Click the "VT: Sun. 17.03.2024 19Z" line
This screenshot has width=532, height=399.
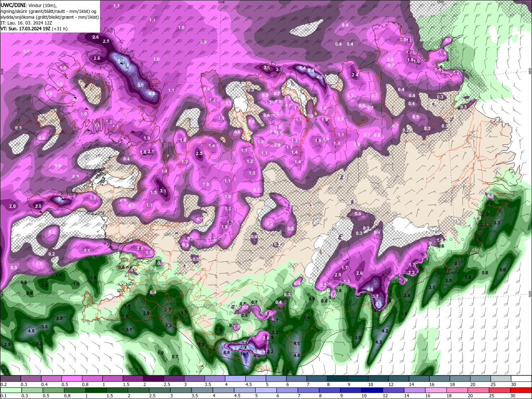(25, 29)
